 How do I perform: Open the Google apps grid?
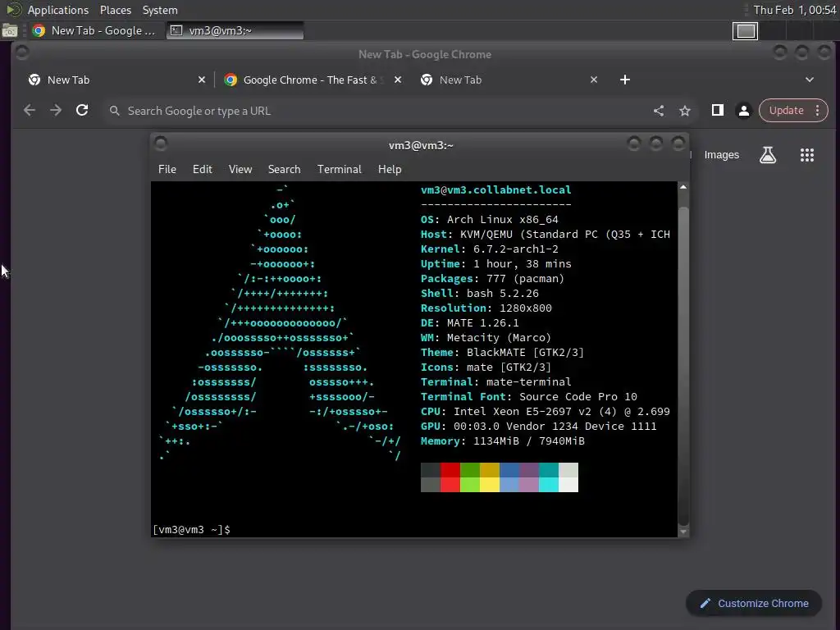coord(807,155)
